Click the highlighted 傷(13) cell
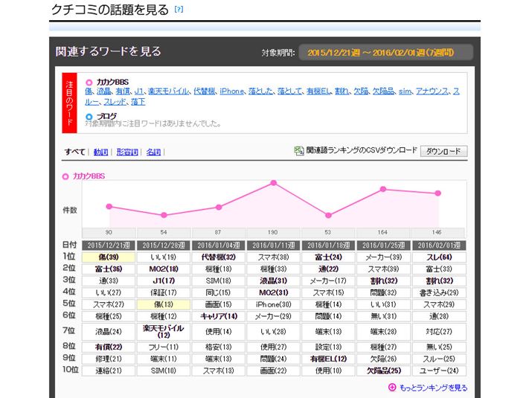This screenshot has height=398, width=532. (x=164, y=304)
